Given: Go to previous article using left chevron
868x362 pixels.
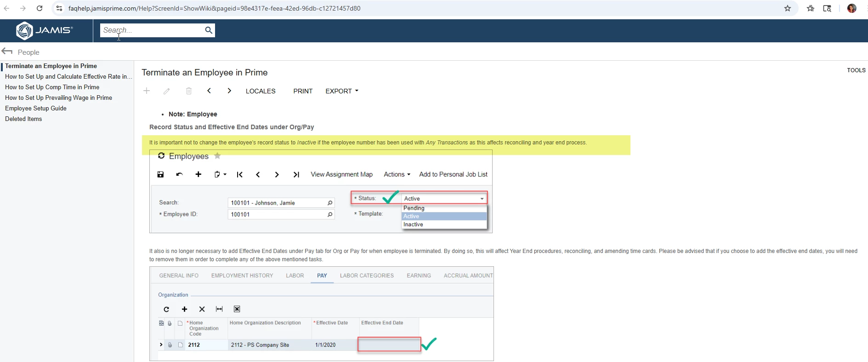Looking at the screenshot, I should click(x=209, y=91).
